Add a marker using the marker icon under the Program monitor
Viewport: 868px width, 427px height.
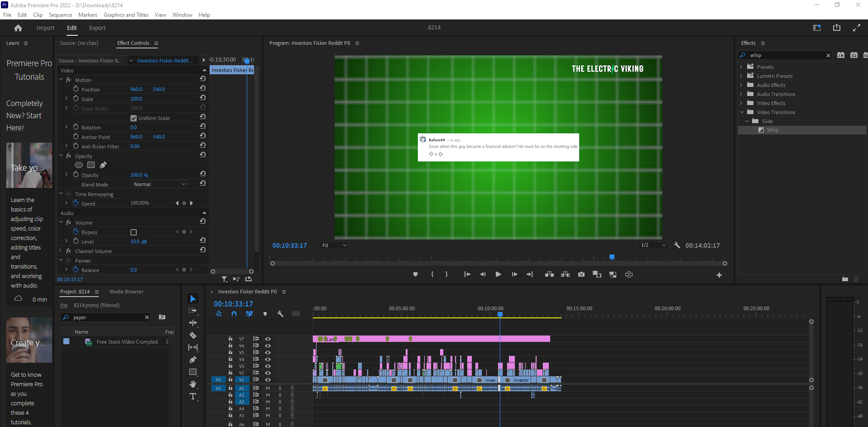[415, 274]
